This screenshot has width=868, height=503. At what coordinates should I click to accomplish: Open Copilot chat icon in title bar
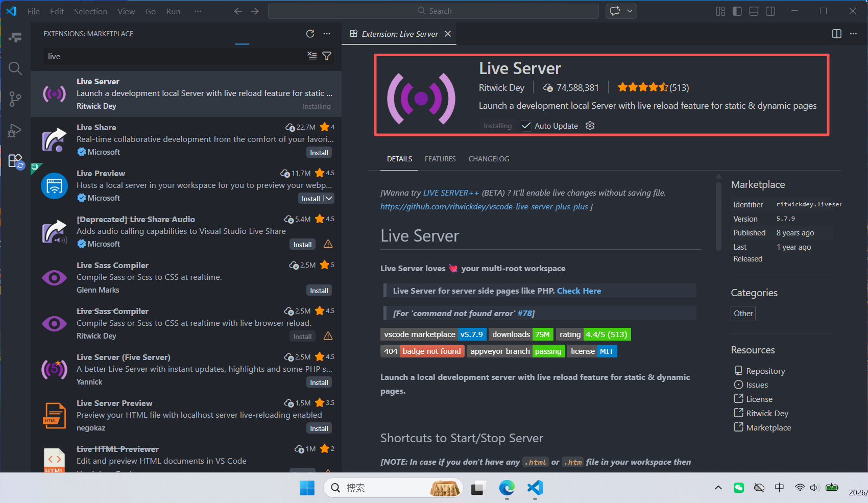point(615,11)
